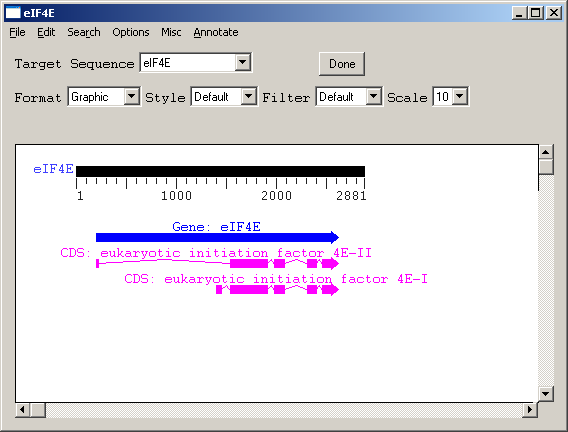Click the horizontal scrollbar right arrow
The width and height of the screenshot is (568, 432).
(x=530, y=410)
